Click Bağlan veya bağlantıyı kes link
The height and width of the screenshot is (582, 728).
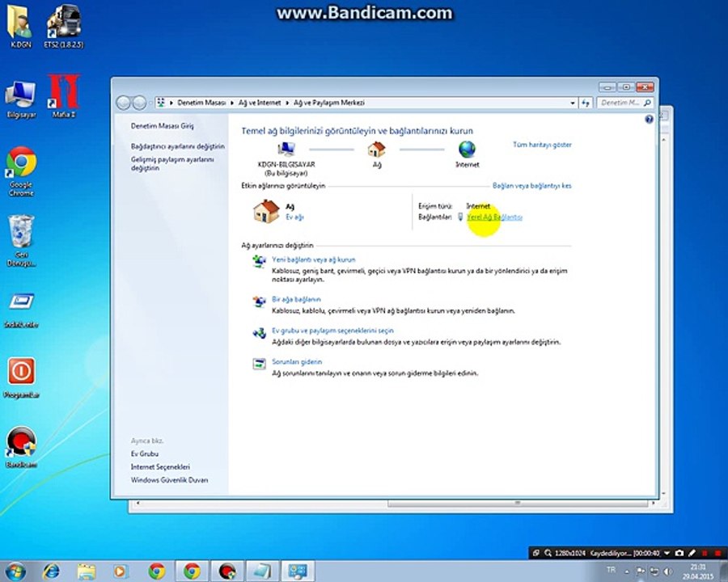(531, 186)
